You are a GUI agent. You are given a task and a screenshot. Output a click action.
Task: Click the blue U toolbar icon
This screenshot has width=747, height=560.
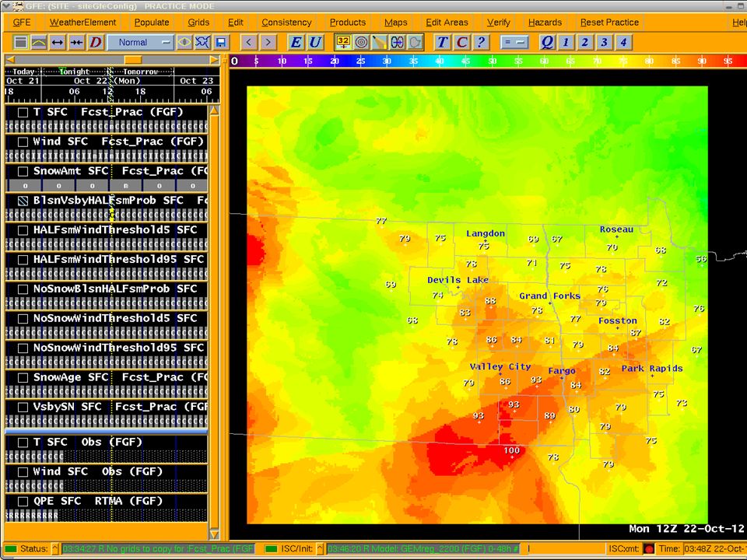[x=315, y=42]
